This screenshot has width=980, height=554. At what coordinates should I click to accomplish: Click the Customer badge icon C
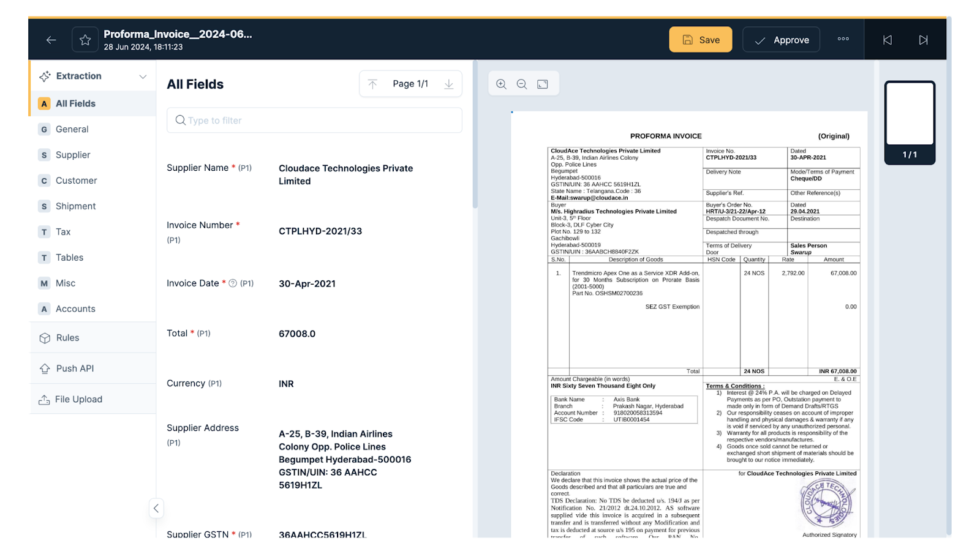[x=44, y=181]
